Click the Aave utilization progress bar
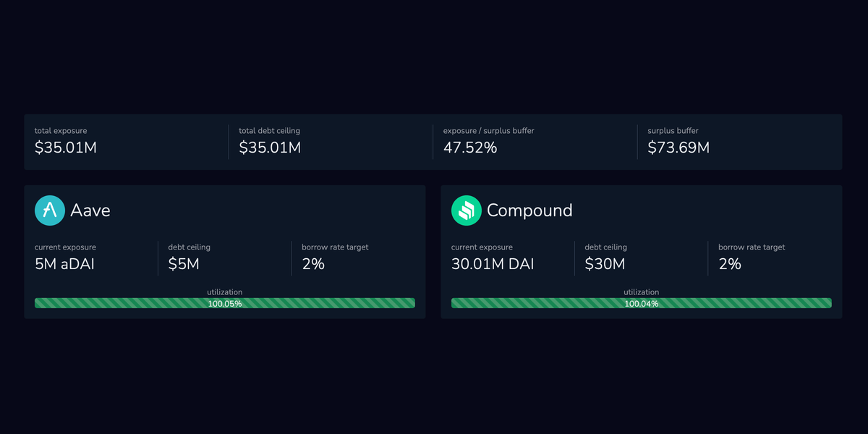The image size is (868, 434). coord(225,303)
